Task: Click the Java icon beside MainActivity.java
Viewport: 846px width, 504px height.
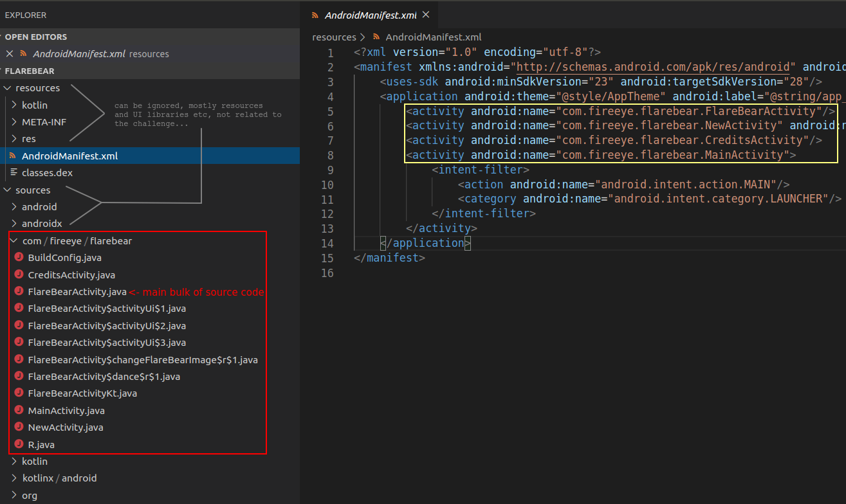Action: tap(19, 410)
